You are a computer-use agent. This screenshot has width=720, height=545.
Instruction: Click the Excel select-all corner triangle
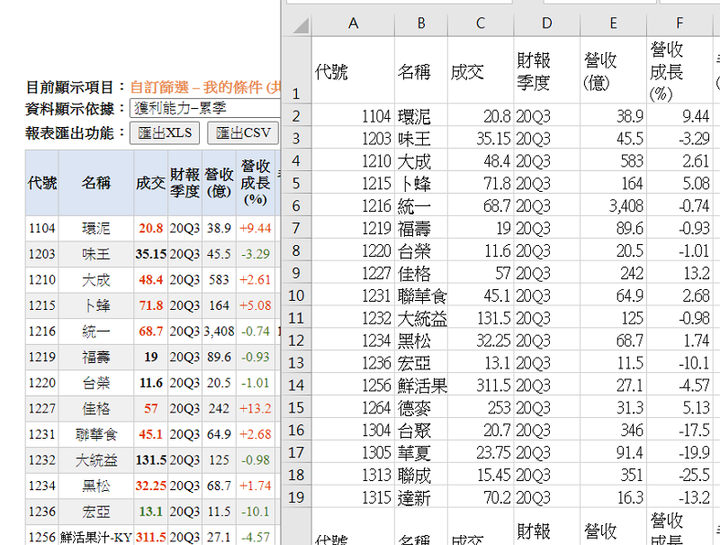[301, 25]
